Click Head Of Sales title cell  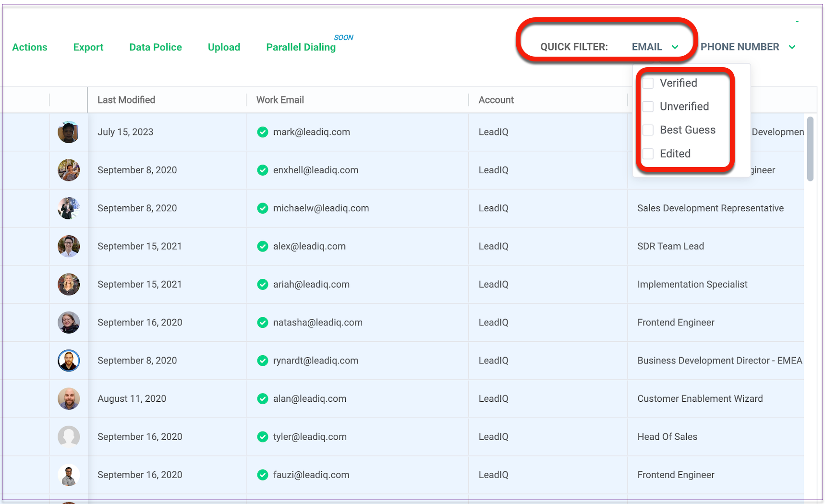pyautogui.click(x=667, y=437)
